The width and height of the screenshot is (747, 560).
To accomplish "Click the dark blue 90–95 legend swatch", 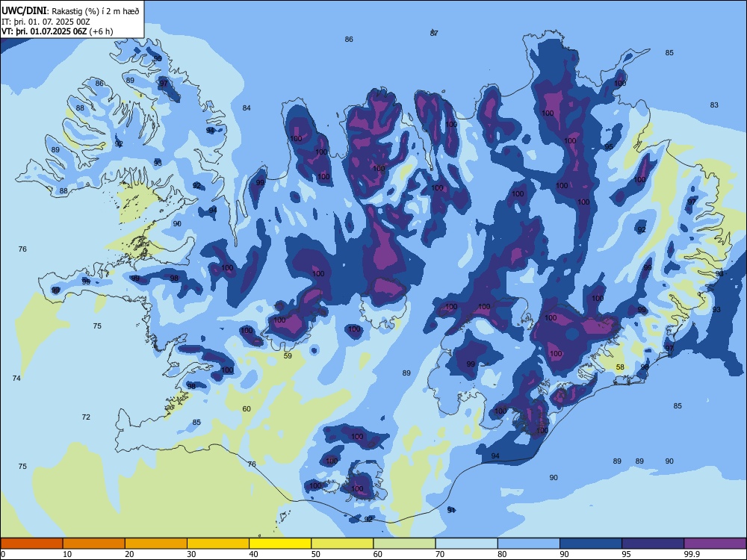I will (591, 544).
